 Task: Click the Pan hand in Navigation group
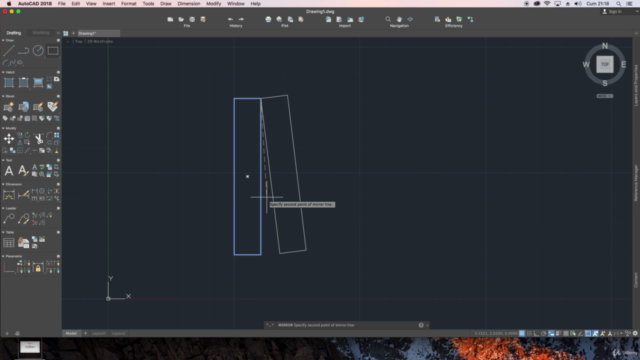399,19
